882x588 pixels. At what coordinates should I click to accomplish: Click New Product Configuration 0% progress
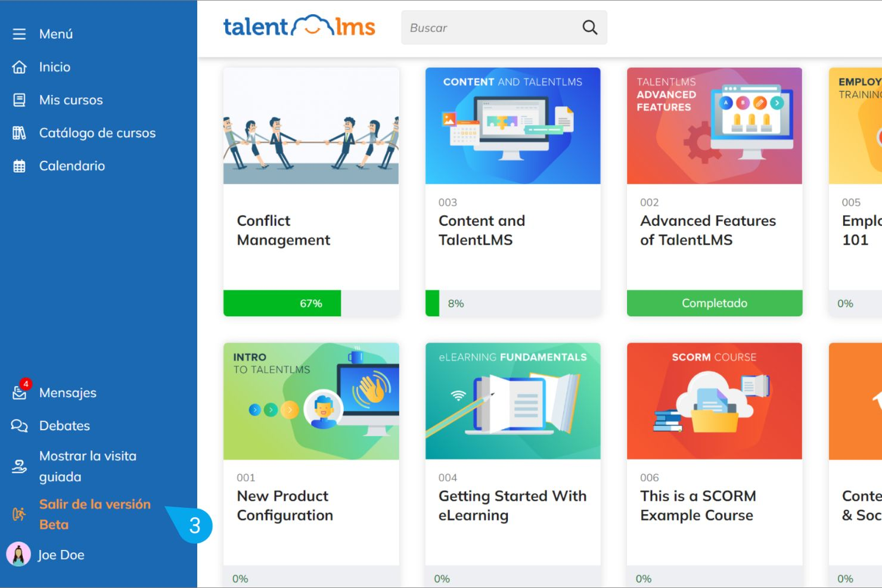tap(311, 577)
